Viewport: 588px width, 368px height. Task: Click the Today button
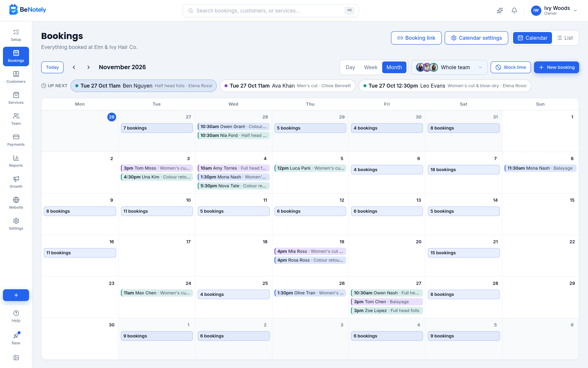pyautogui.click(x=52, y=67)
